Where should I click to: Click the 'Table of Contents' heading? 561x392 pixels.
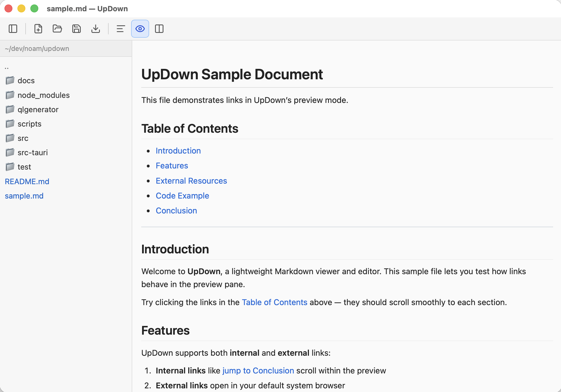point(190,129)
